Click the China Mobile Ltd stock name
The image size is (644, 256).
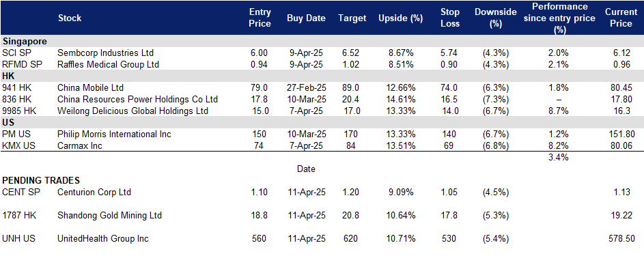coord(91,88)
